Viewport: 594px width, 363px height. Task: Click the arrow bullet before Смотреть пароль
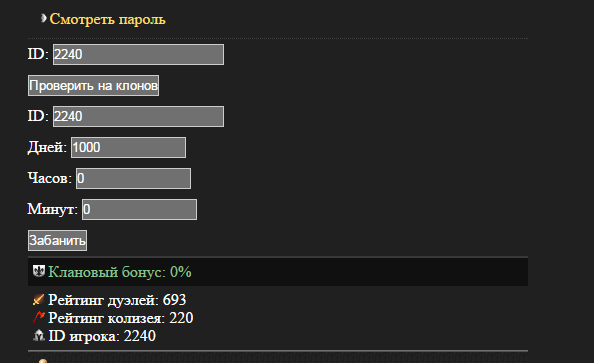coord(44,18)
